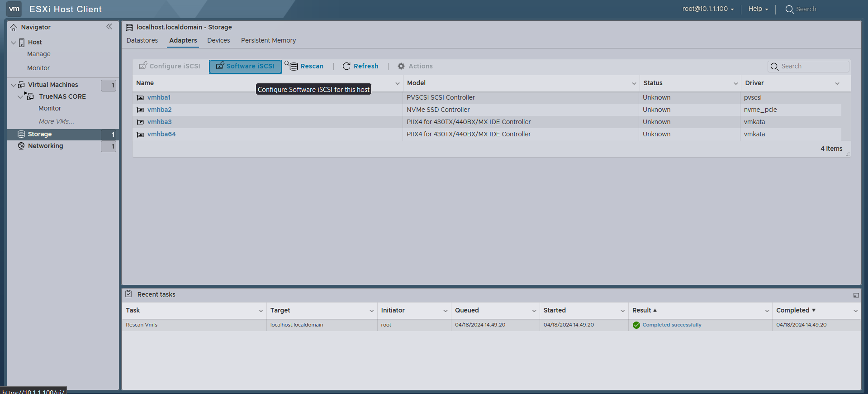Click the Virtual Machines count badge
868x394 pixels.
coord(109,85)
